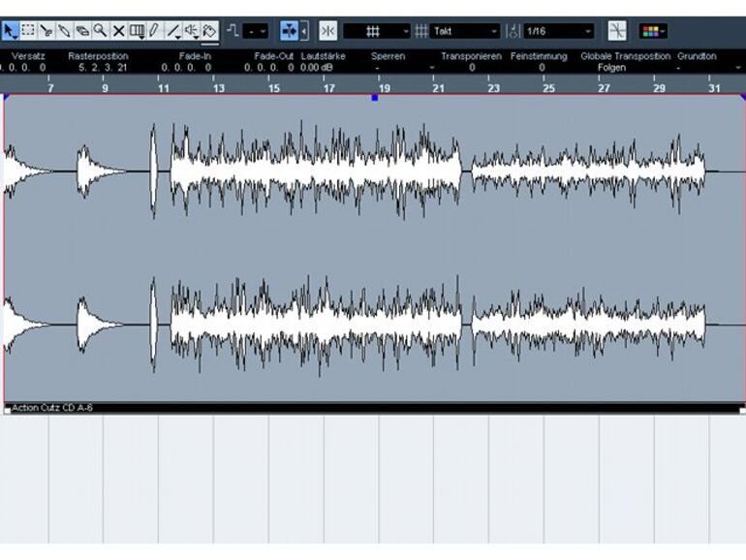The image size is (746, 560).
Task: Select the Mute X tool
Action: tap(118, 31)
